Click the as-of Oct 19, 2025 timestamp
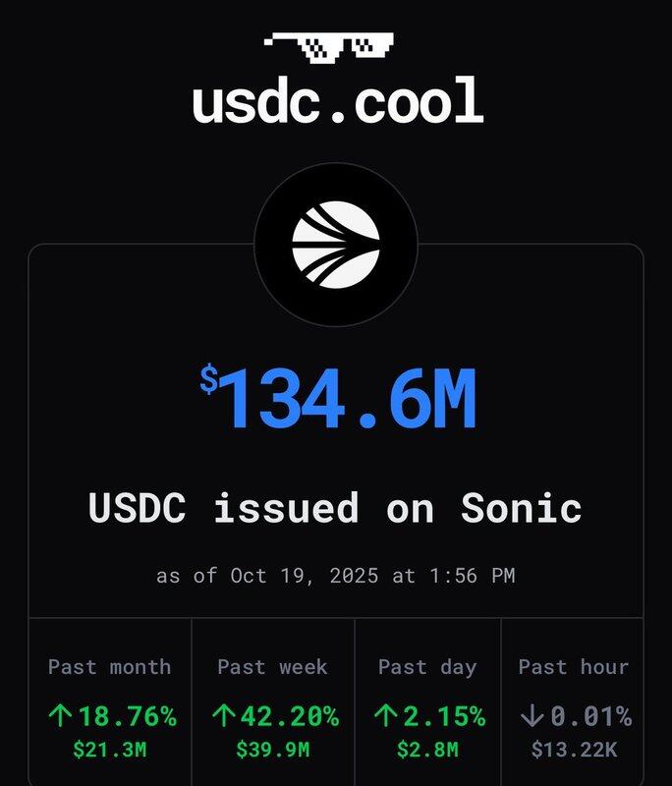 click(x=336, y=576)
